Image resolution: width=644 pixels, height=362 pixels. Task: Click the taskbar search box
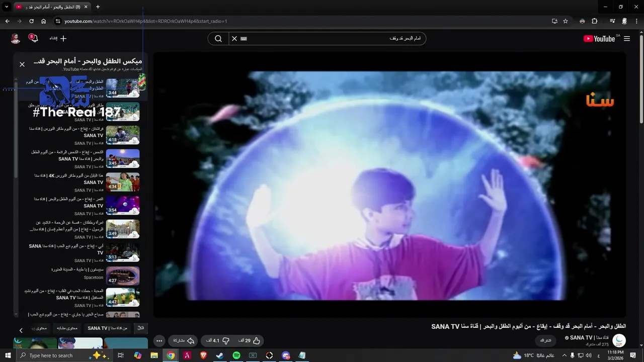[64, 355]
